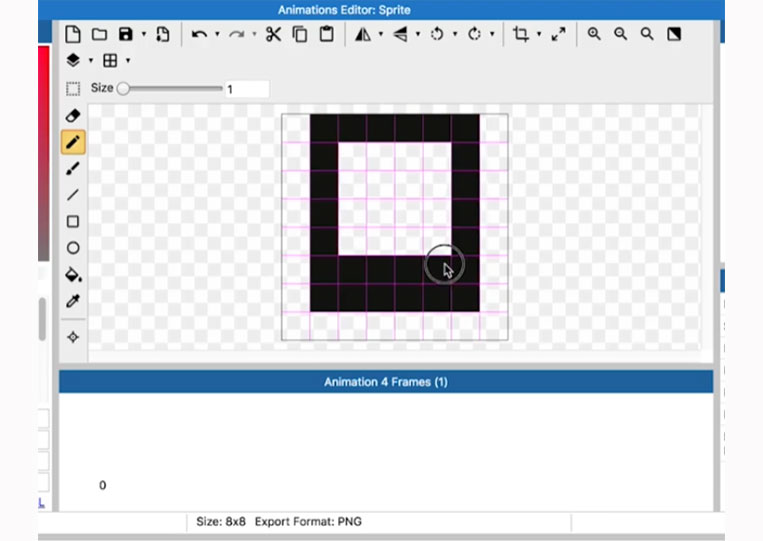Select the Brush tool

coord(73,168)
